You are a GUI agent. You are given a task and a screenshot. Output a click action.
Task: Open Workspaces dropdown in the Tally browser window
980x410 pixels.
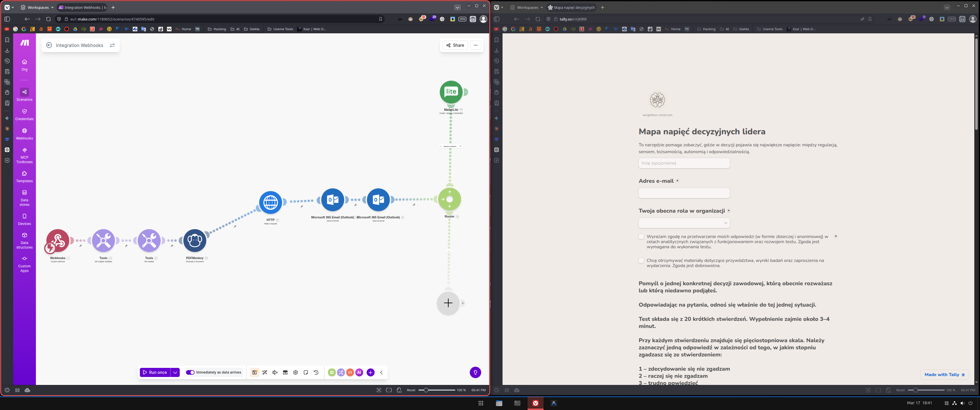(x=526, y=7)
